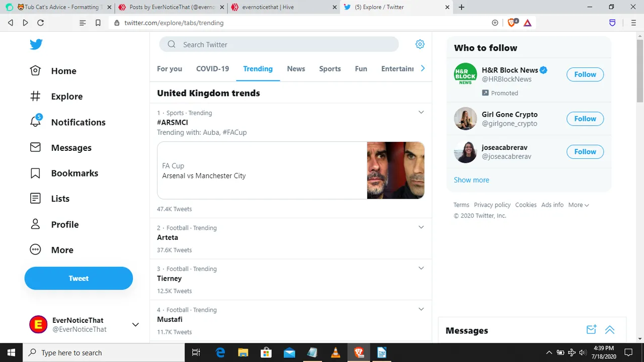This screenshot has width=644, height=362.
Task: Switch to COVID-19 tab
Action: [x=212, y=69]
